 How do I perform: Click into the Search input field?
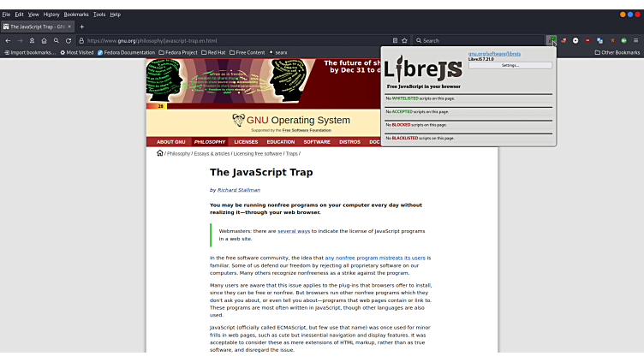click(x=480, y=40)
